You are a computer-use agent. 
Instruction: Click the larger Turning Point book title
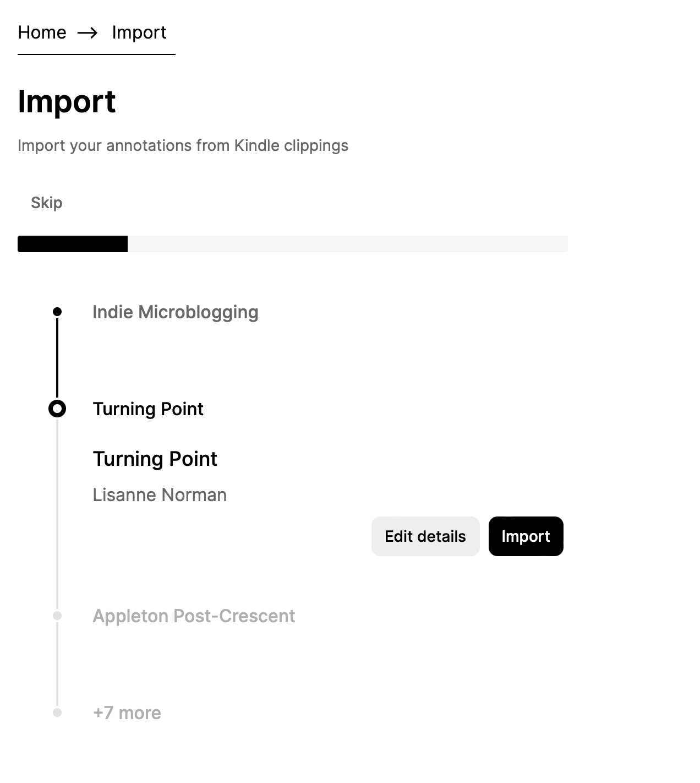coord(155,459)
